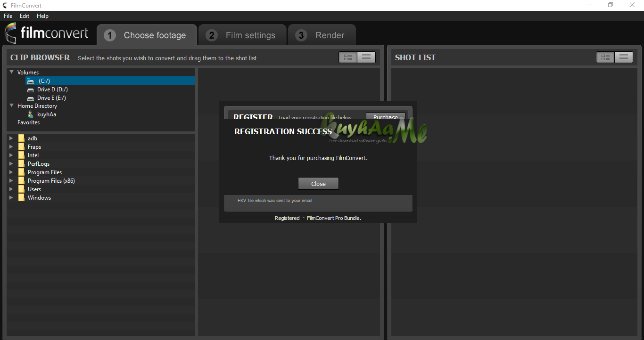The width and height of the screenshot is (644, 340).
Task: Click the Program Files (x86) folder icon
Action: (21, 181)
